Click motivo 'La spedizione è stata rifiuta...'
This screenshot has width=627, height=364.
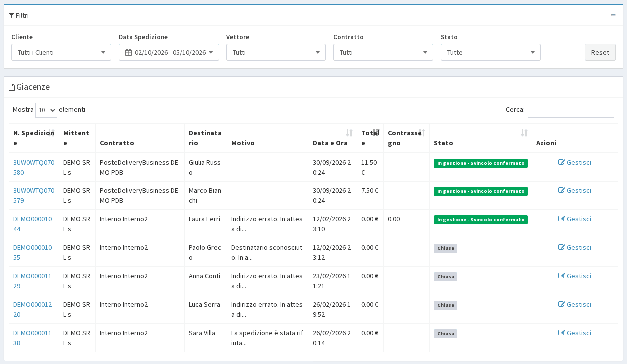pyautogui.click(x=267, y=338)
